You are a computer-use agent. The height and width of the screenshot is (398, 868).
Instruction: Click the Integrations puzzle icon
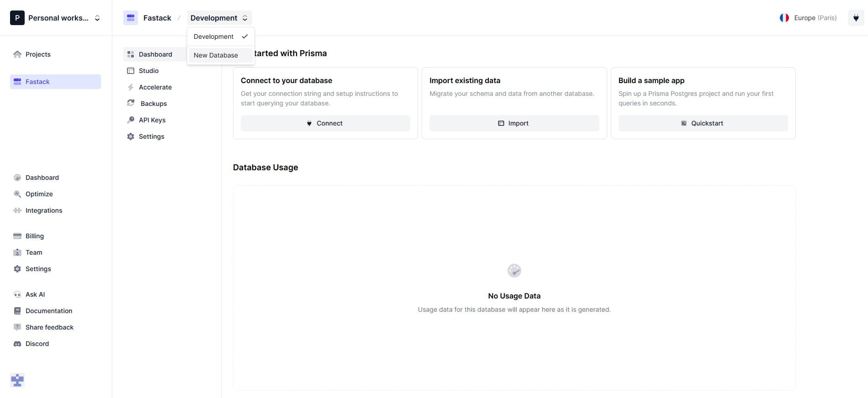(x=17, y=210)
